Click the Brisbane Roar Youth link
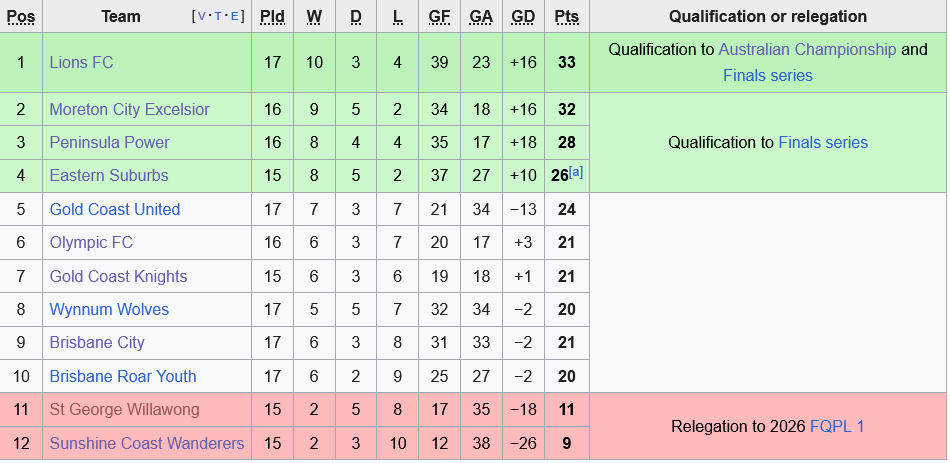950x463 pixels. point(122,376)
